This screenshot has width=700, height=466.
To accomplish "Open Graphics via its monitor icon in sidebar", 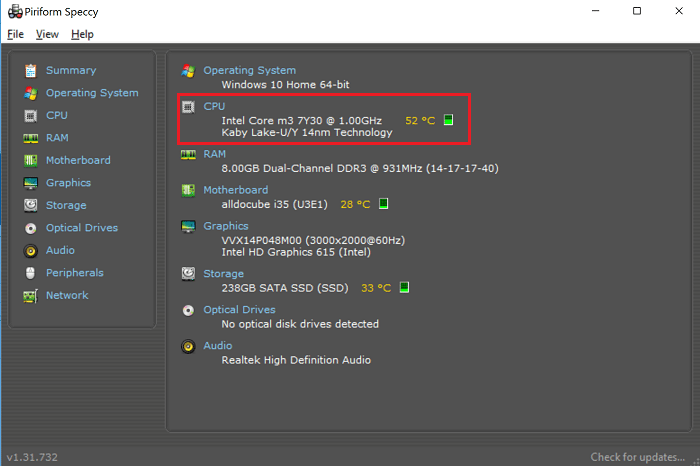I will (30, 183).
